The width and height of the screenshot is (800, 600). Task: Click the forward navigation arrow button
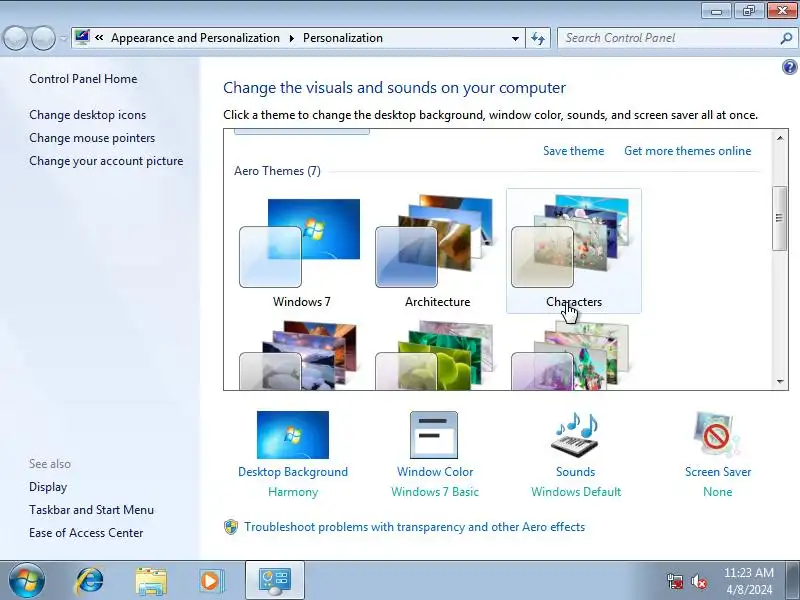click(x=43, y=38)
